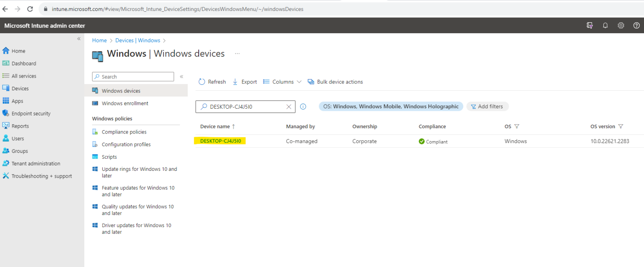The width and height of the screenshot is (644, 267).
Task: Open the Columns dropdown
Action: 282,81
